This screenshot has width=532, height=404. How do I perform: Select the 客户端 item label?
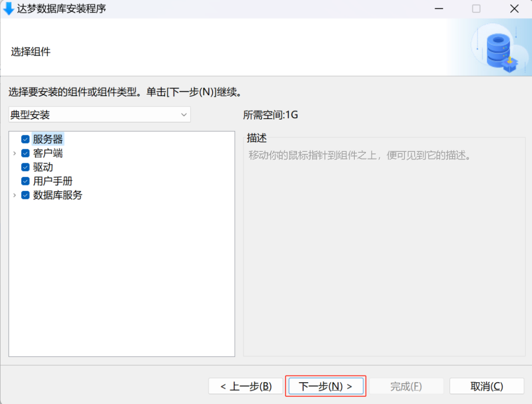(48, 153)
